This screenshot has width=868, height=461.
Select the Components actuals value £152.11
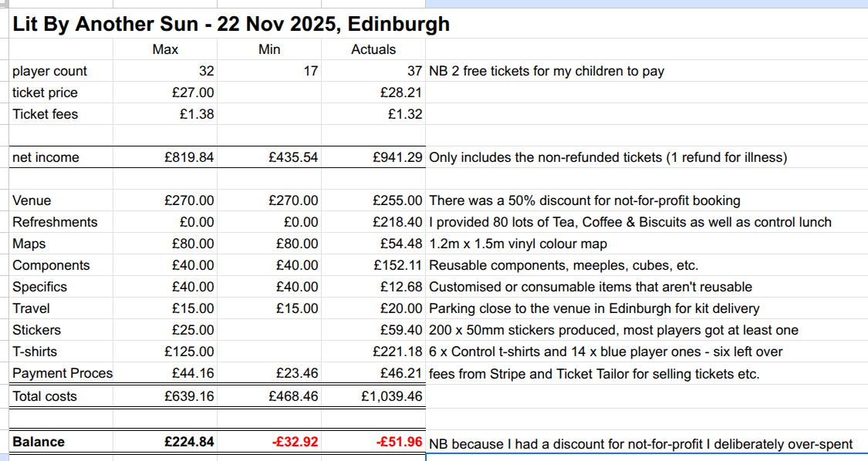[397, 265]
